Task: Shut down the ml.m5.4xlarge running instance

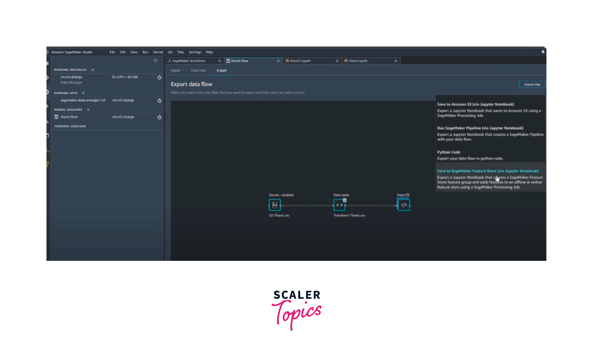Action: (159, 77)
